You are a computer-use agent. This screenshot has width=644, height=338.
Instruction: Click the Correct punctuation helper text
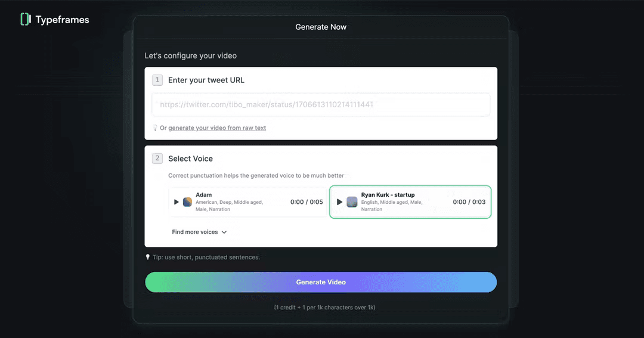point(256,175)
